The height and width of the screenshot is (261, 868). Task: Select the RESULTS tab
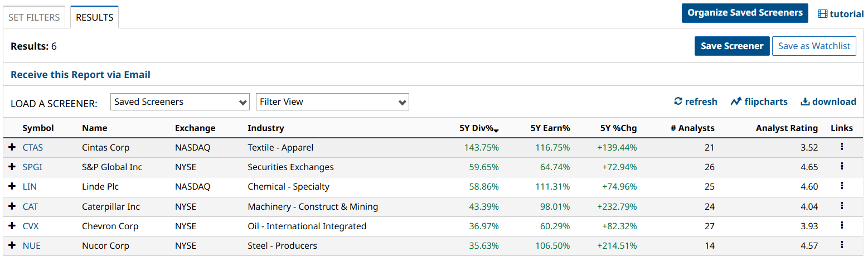click(x=94, y=17)
